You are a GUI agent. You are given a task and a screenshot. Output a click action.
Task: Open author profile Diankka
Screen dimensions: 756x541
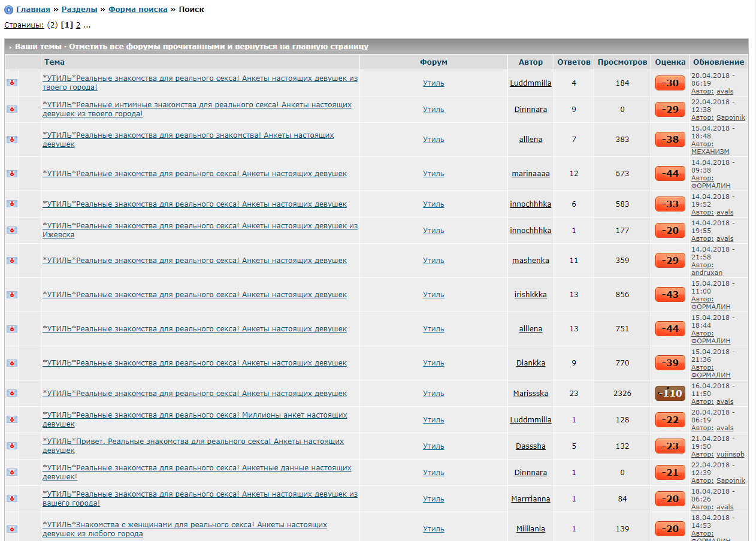pyautogui.click(x=531, y=363)
